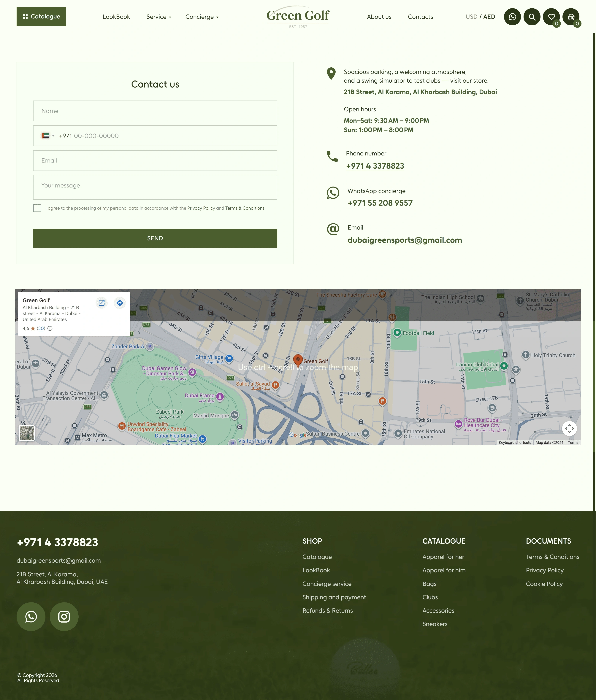Open footer Instagram round icon
The width and height of the screenshot is (596, 700).
pos(64,617)
